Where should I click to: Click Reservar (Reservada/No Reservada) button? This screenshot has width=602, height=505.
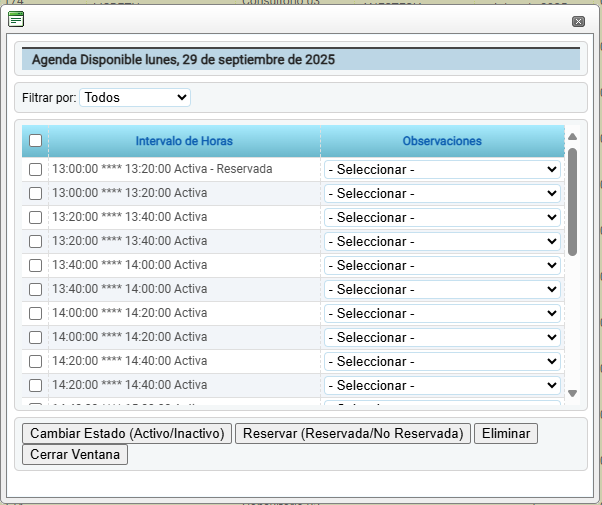[354, 433]
